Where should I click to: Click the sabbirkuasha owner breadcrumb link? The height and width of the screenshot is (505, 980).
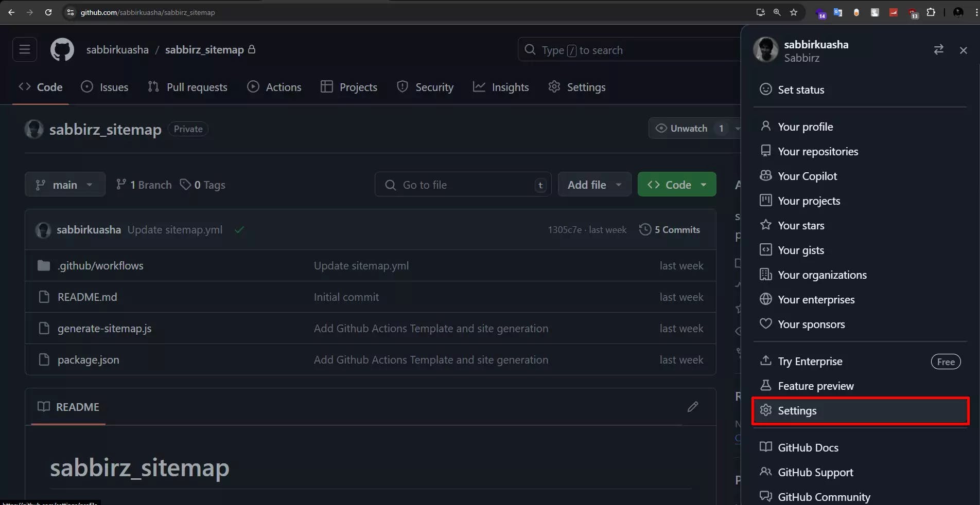pos(117,50)
